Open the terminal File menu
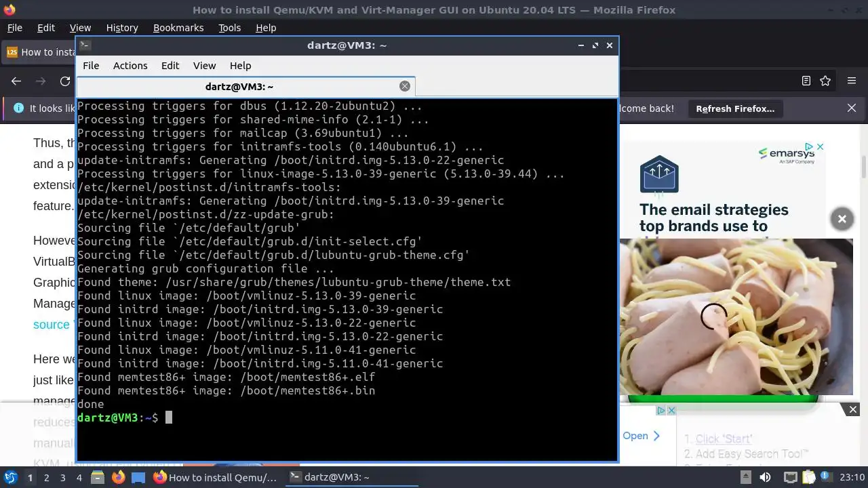Screen dimensions: 868x488 (91, 66)
